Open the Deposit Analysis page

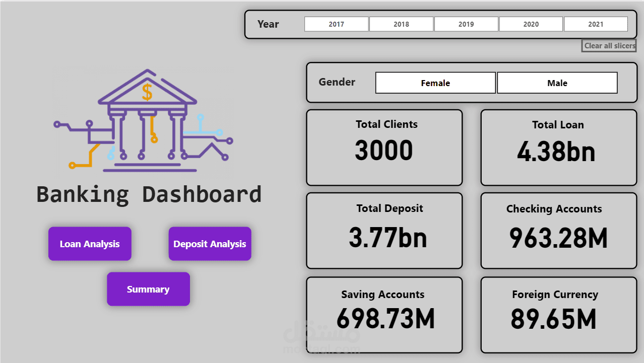[210, 243]
